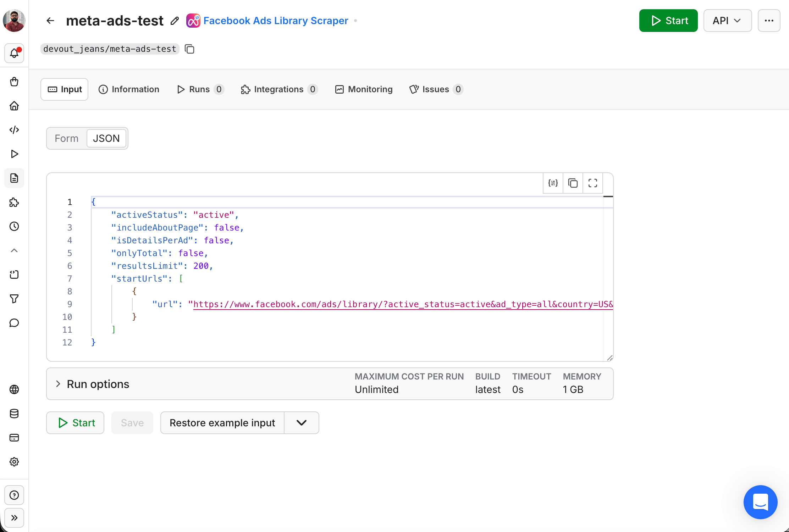Open Facebook Ads Library Scraper link
This screenshot has height=532, width=789.
point(276,21)
